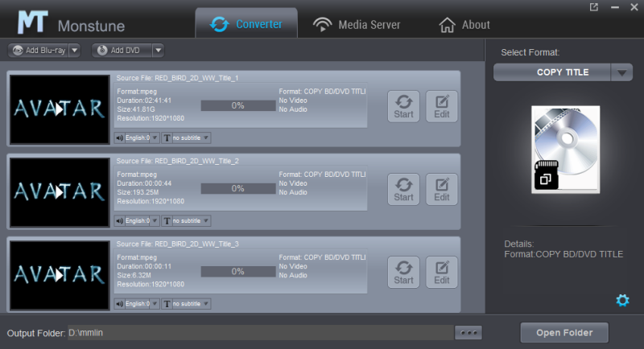644x349 pixels.
Task: Open the COPY TITLE format dropdown
Action: 621,72
